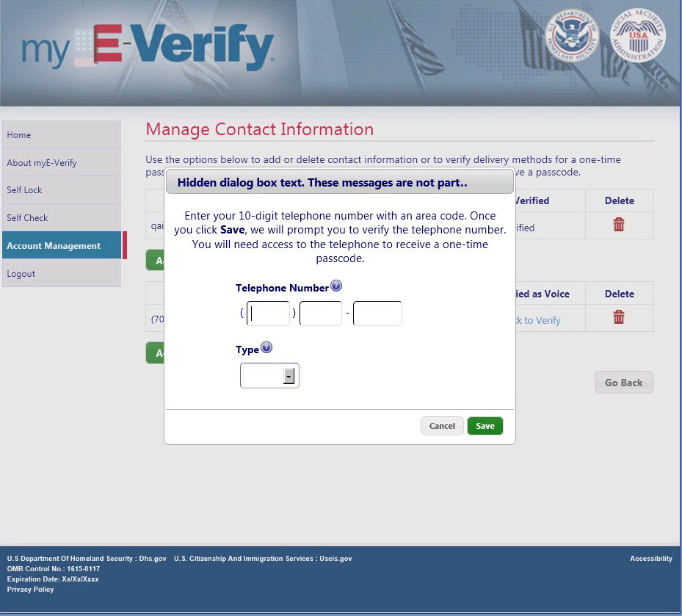Image resolution: width=682 pixels, height=616 pixels.
Task: Open Home in the sidebar
Action: pos(62,135)
